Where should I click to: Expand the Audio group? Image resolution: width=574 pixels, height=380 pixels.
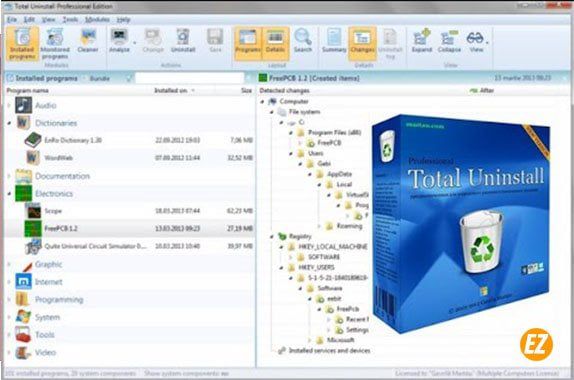[9, 105]
